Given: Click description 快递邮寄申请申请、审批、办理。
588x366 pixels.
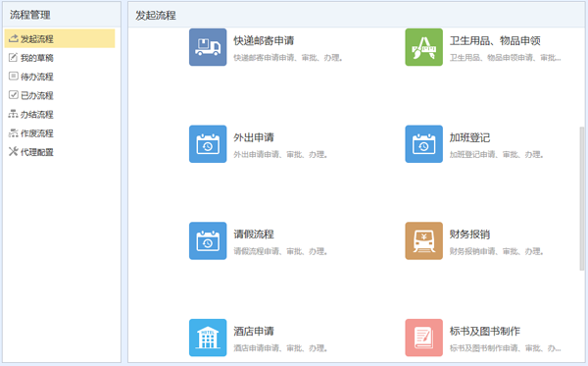Looking at the screenshot, I should (288, 58).
